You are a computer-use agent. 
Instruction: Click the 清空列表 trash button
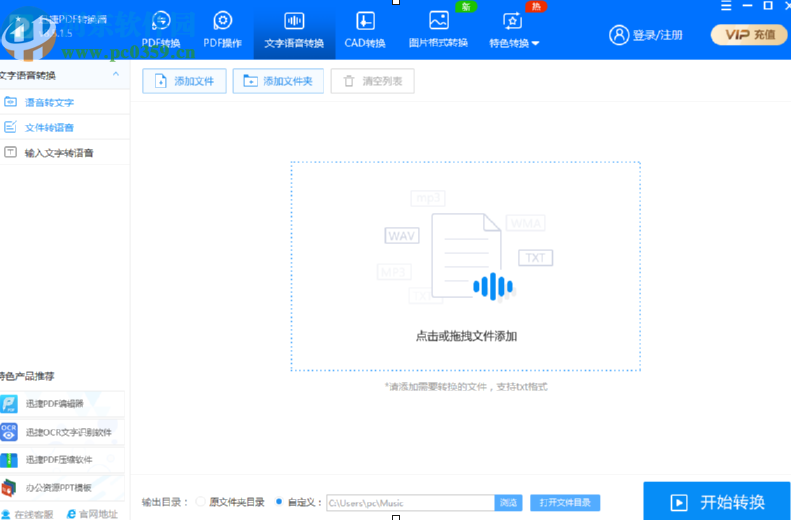pyautogui.click(x=372, y=81)
